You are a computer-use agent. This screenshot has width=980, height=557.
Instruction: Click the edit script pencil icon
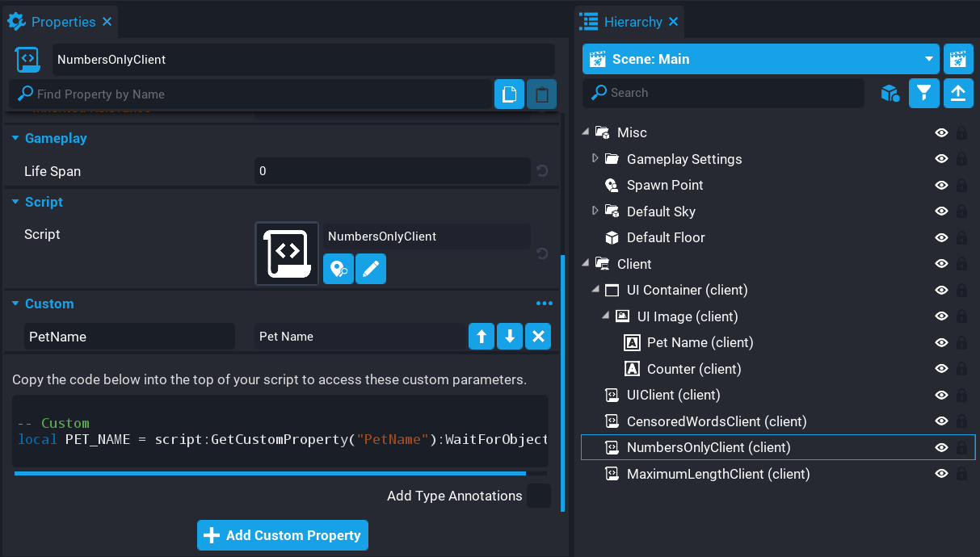371,269
